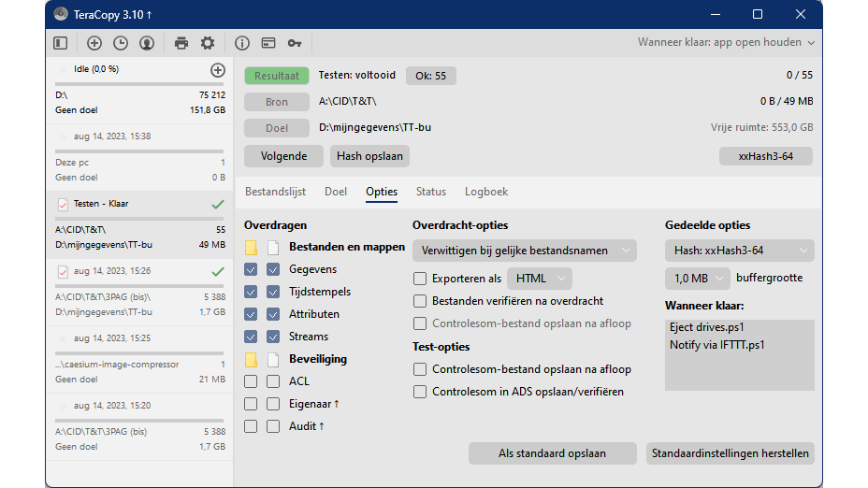The image size is (868, 488).
Task: Click progress bar under Idle job
Action: (x=139, y=84)
